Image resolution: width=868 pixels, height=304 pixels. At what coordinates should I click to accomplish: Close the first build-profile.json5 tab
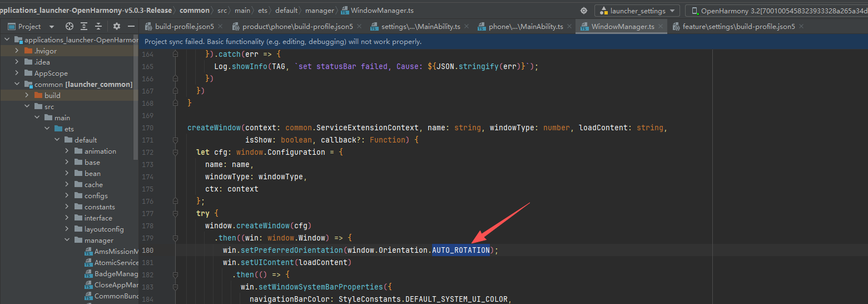coord(220,26)
